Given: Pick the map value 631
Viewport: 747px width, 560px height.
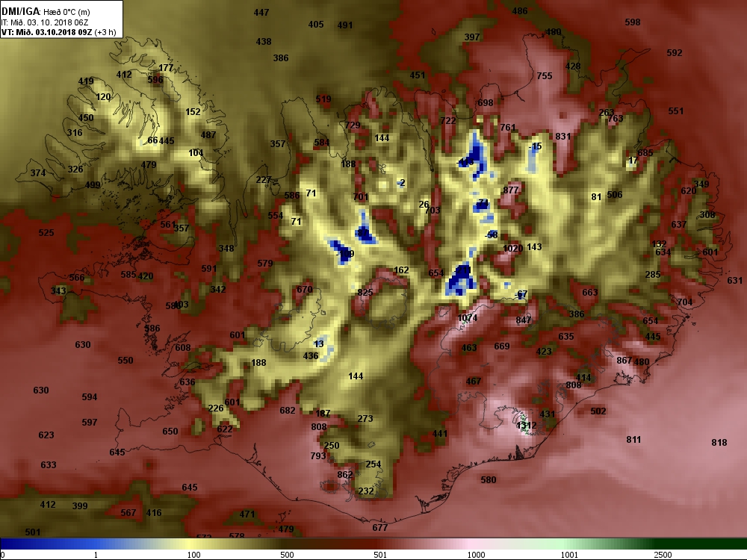Looking at the screenshot, I should coord(734,281).
